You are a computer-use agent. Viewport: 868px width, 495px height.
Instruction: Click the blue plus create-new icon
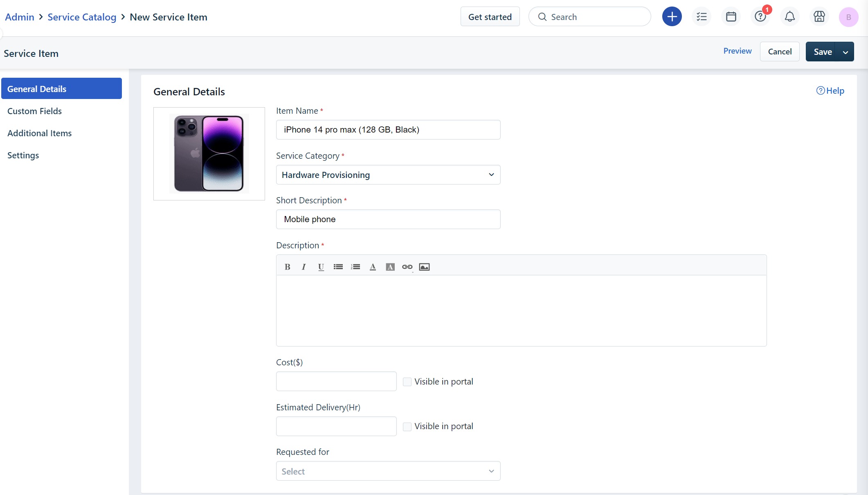(672, 17)
